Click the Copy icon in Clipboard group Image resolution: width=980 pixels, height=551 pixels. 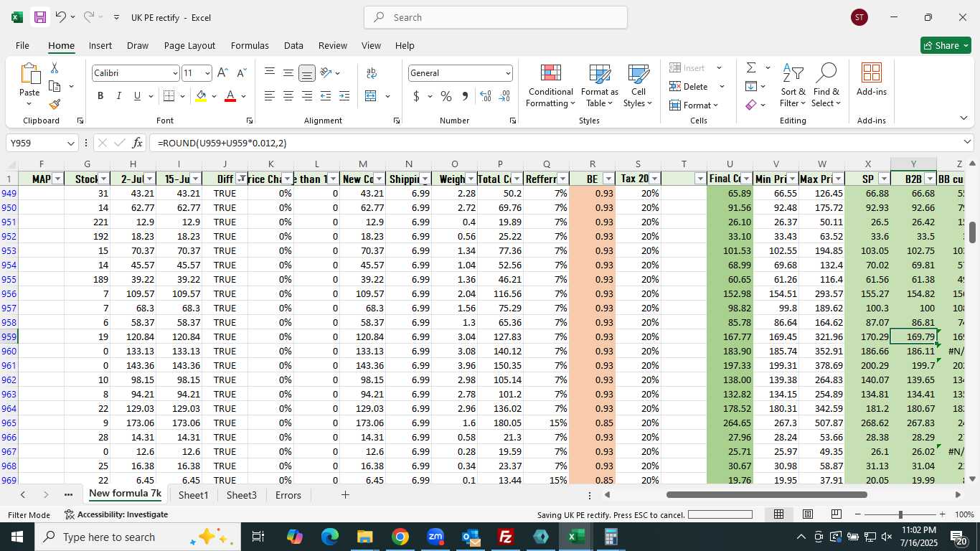click(55, 86)
